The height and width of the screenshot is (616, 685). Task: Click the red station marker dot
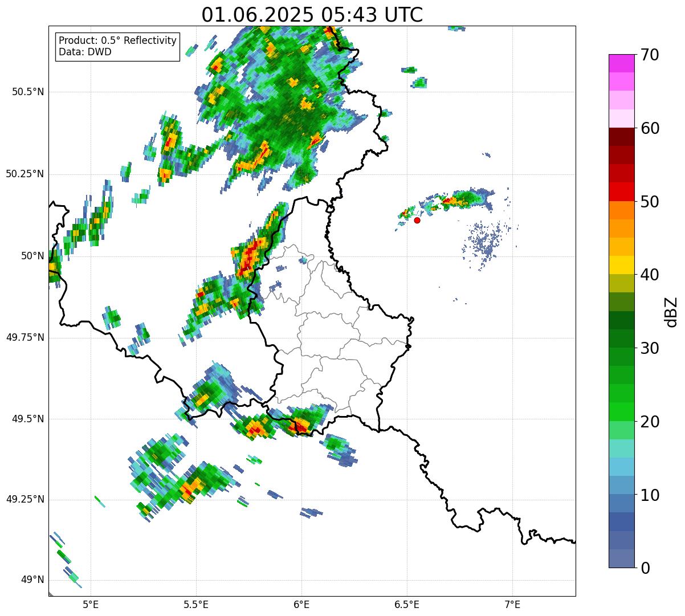click(417, 220)
